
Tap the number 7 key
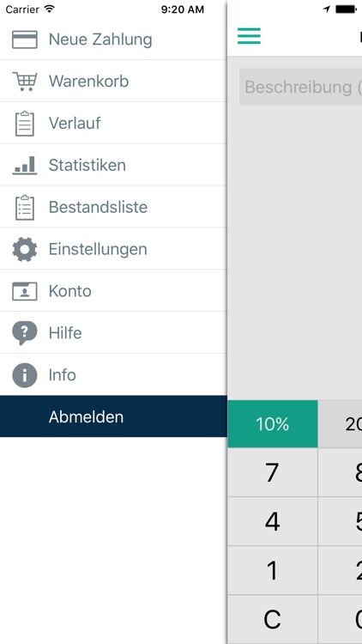click(273, 472)
